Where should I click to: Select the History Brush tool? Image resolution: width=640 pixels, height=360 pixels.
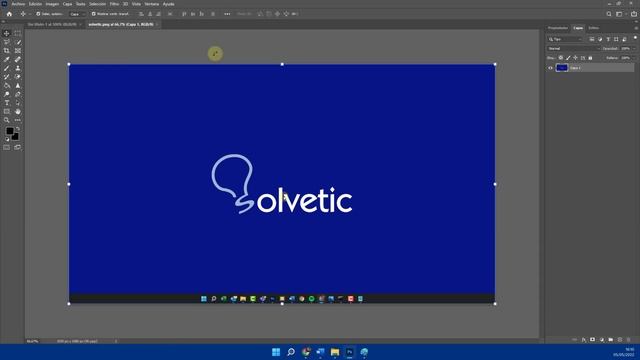pyautogui.click(x=7, y=77)
